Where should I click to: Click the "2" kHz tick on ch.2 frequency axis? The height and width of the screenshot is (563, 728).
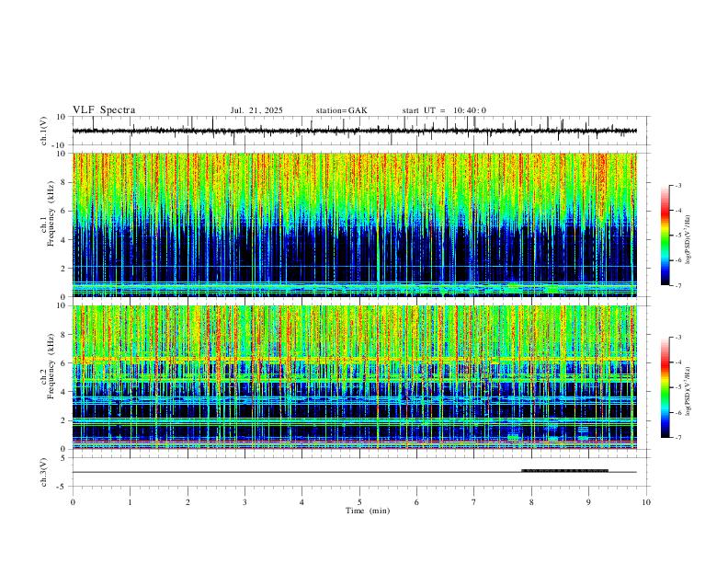pyautogui.click(x=63, y=420)
